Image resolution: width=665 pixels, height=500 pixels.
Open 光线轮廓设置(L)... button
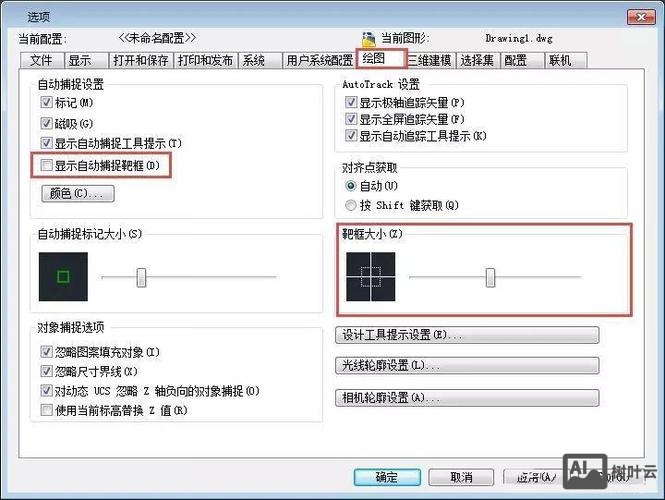click(x=467, y=366)
